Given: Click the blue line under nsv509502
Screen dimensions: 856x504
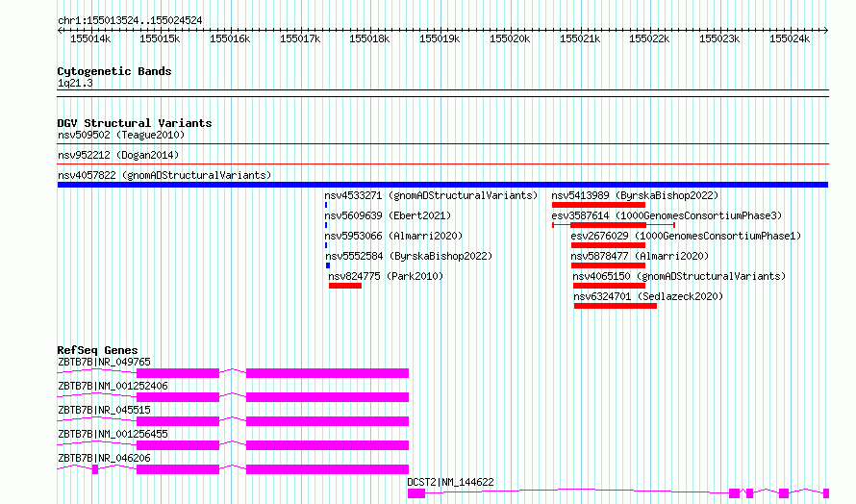Looking at the screenshot, I should click(x=442, y=144).
